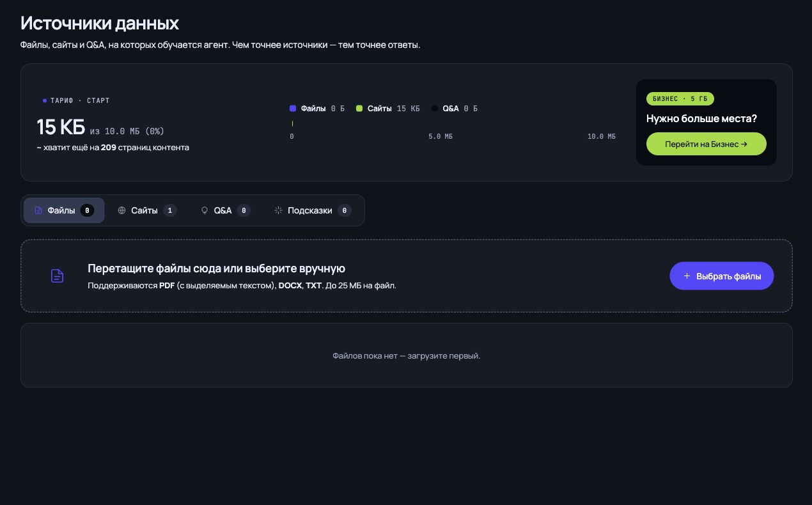Click the globe icon in the Сайты tab

pos(122,210)
